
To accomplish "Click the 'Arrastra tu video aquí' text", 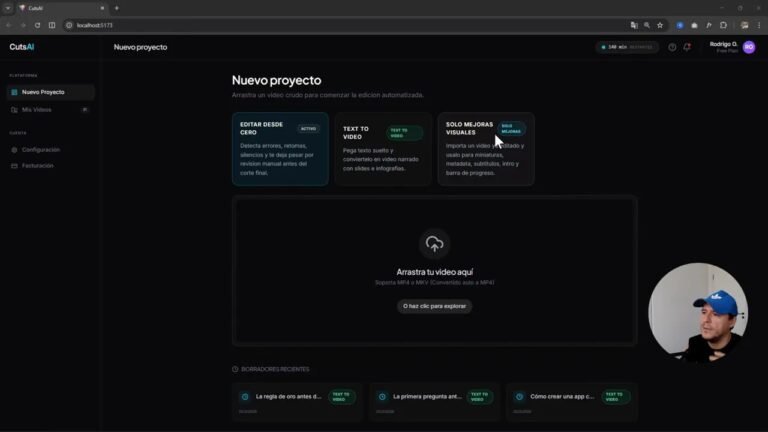I will pyautogui.click(x=434, y=272).
